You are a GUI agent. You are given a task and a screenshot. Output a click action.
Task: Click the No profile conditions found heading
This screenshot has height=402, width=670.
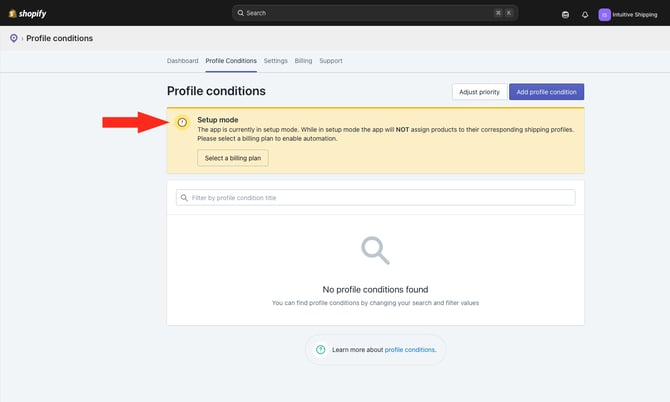coord(375,290)
